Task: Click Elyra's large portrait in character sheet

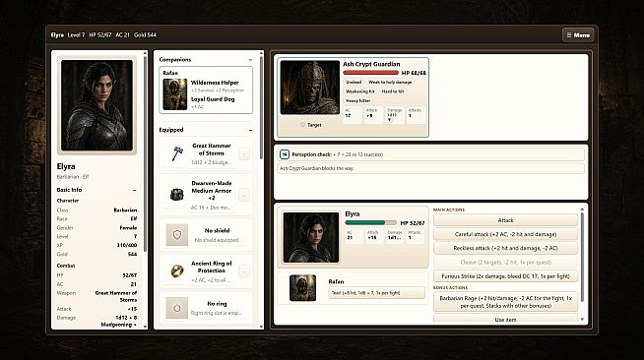Action: tap(97, 105)
